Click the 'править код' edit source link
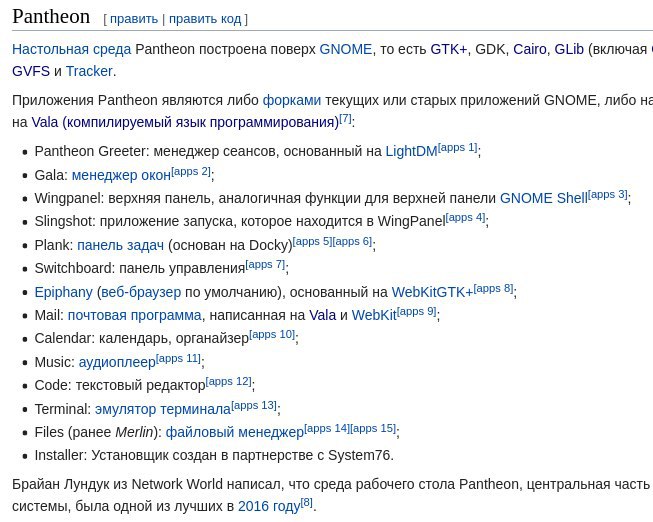 pyautogui.click(x=205, y=19)
